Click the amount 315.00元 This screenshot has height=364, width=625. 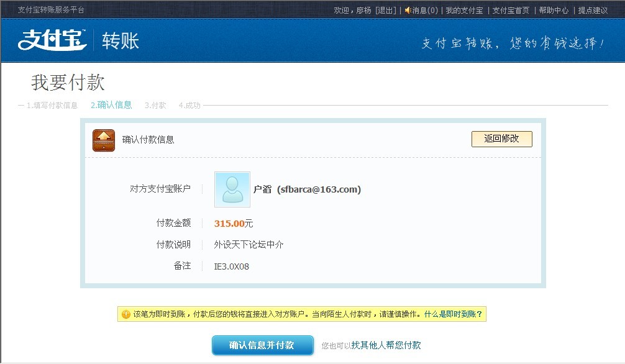234,224
